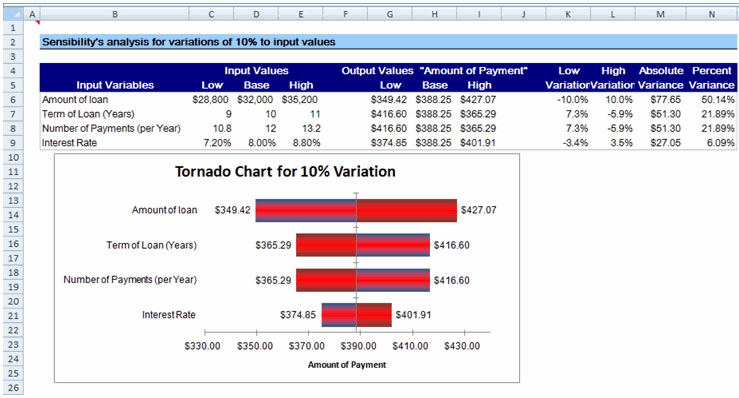Select the Amount of Payment axis title

(x=347, y=365)
